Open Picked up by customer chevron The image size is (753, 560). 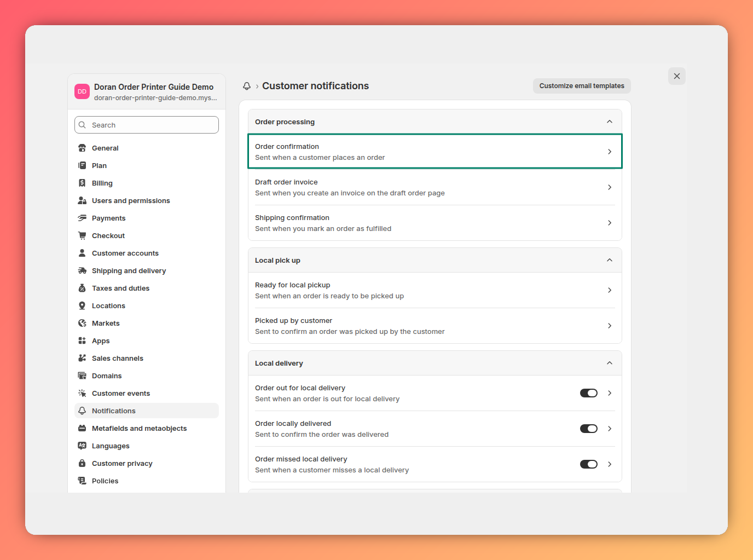pos(610,326)
